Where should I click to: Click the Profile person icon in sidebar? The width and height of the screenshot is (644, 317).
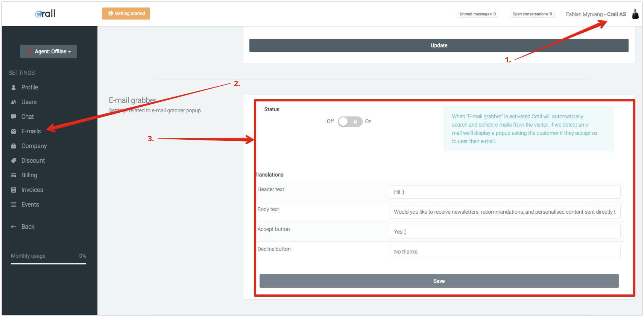tap(14, 88)
